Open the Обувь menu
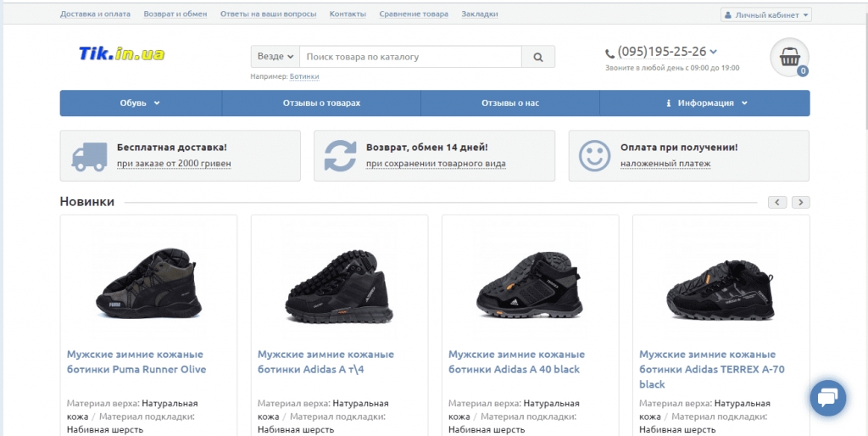This screenshot has height=436, width=868. [141, 103]
